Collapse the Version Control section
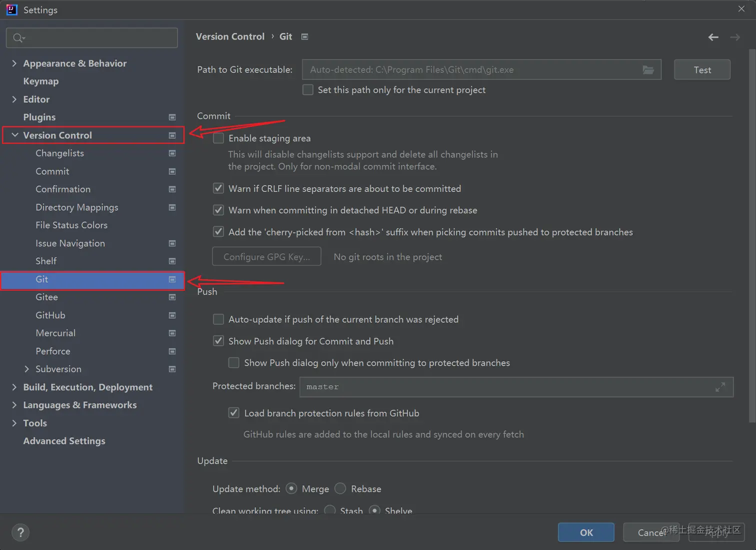The width and height of the screenshot is (756, 550). coord(15,135)
